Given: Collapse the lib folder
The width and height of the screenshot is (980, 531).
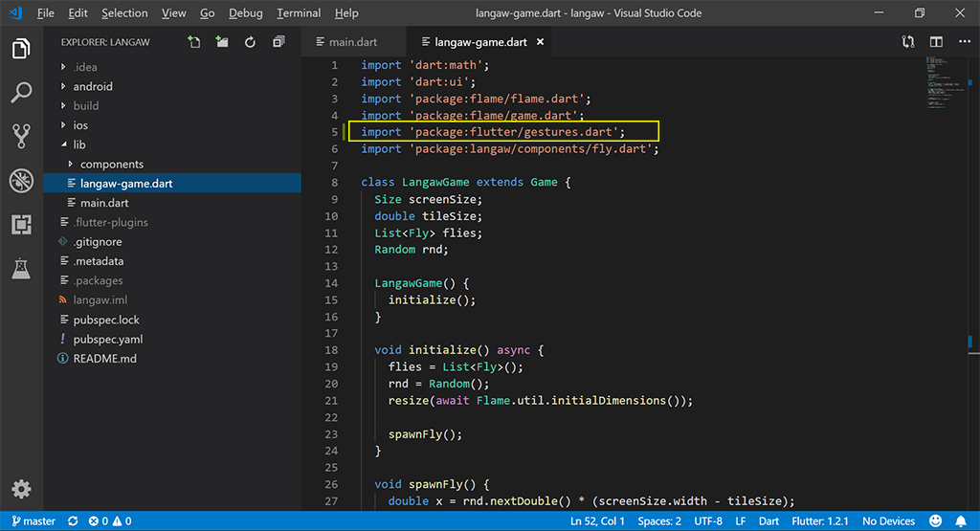Looking at the screenshot, I should point(79,144).
